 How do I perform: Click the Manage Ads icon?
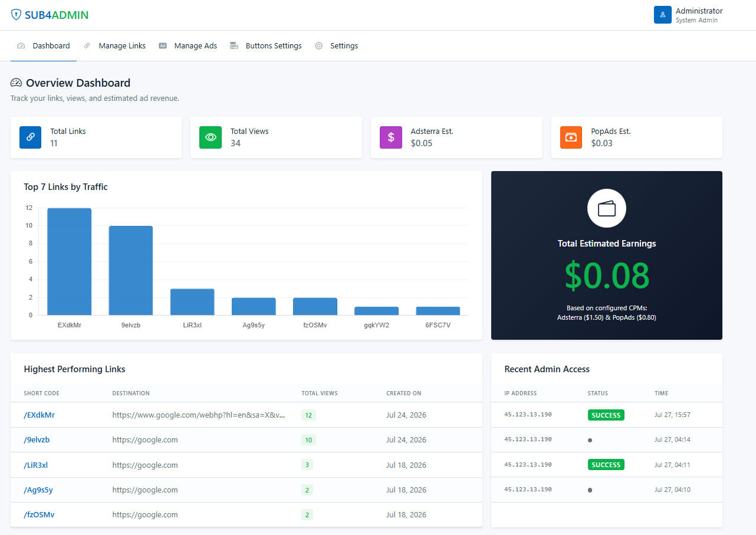(x=163, y=46)
